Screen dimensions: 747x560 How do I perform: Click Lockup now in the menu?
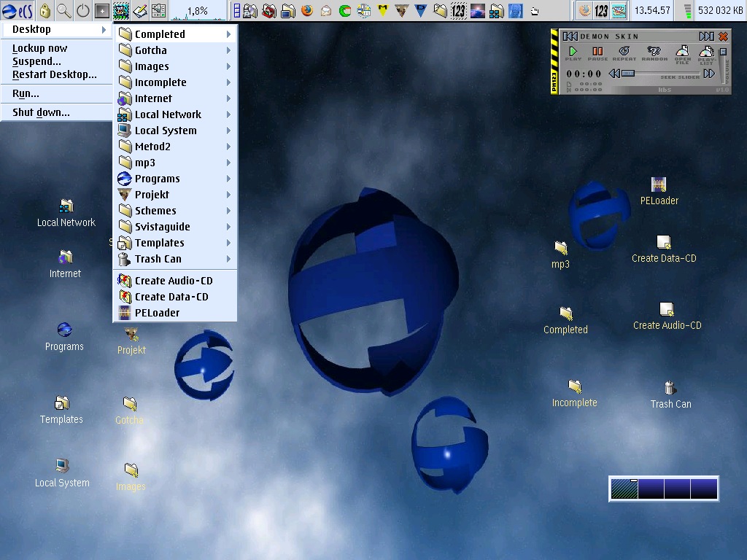(x=39, y=48)
